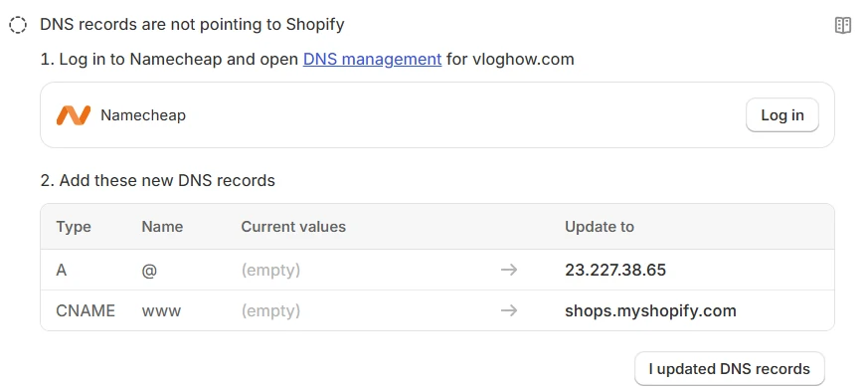
Task: Click the Log in button
Action: pyautogui.click(x=782, y=115)
